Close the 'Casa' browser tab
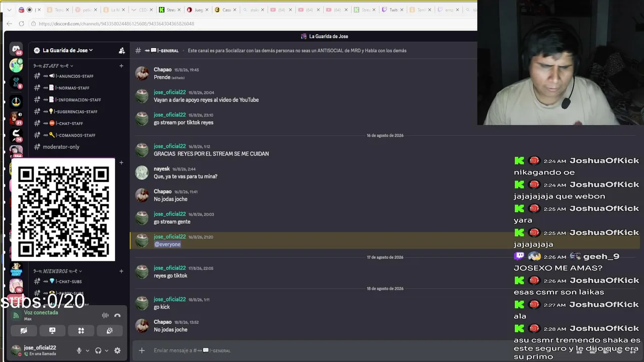This screenshot has width=644, height=362. 234,10
